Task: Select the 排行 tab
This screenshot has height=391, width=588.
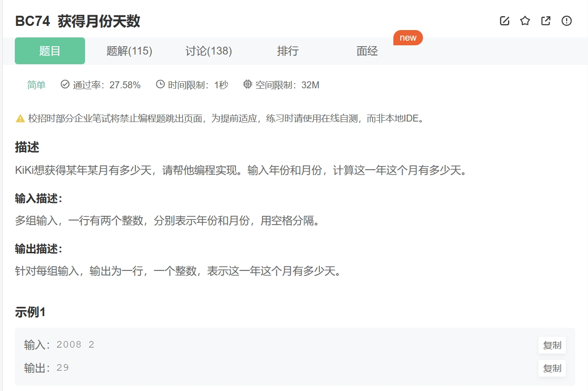Action: (x=288, y=51)
